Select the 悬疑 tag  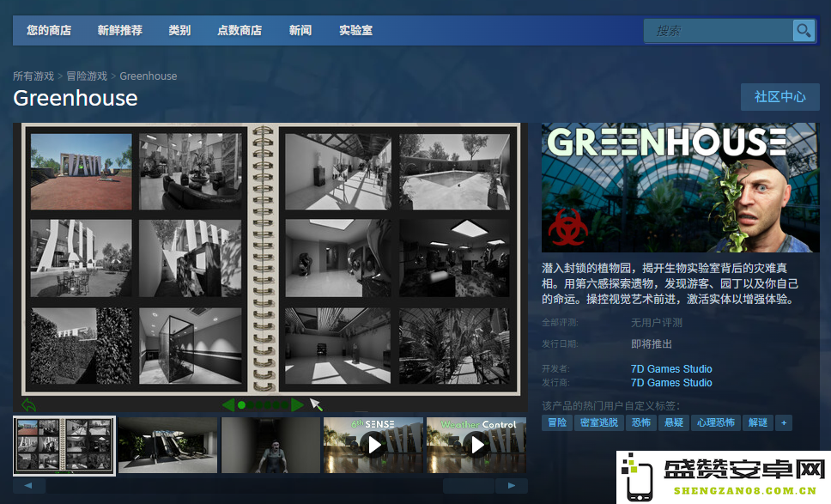[674, 423]
